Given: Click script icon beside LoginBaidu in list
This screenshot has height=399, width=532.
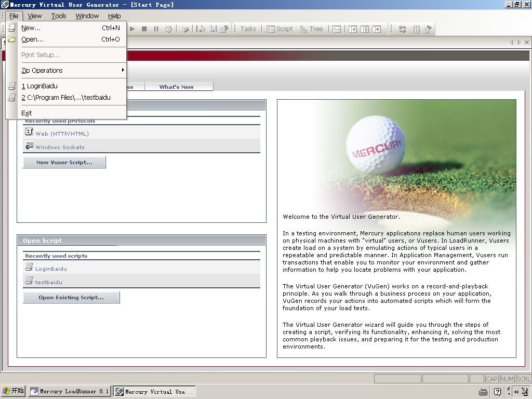Looking at the screenshot, I should tap(29, 267).
